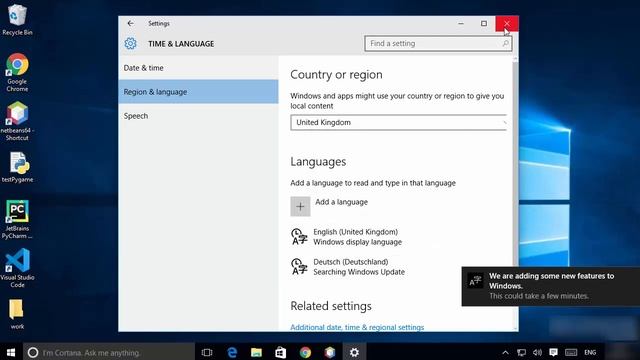640x360 pixels.
Task: Click the Time & Language gear icon
Action: [x=130, y=43]
